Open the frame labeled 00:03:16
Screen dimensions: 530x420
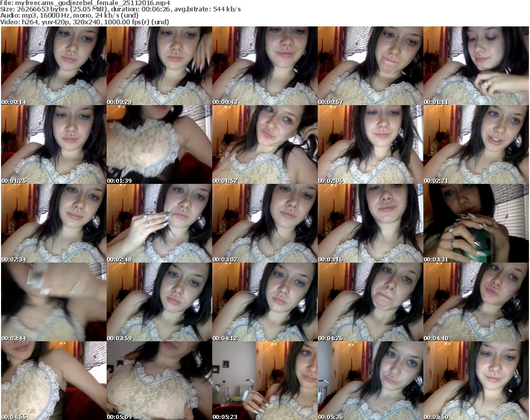point(370,223)
